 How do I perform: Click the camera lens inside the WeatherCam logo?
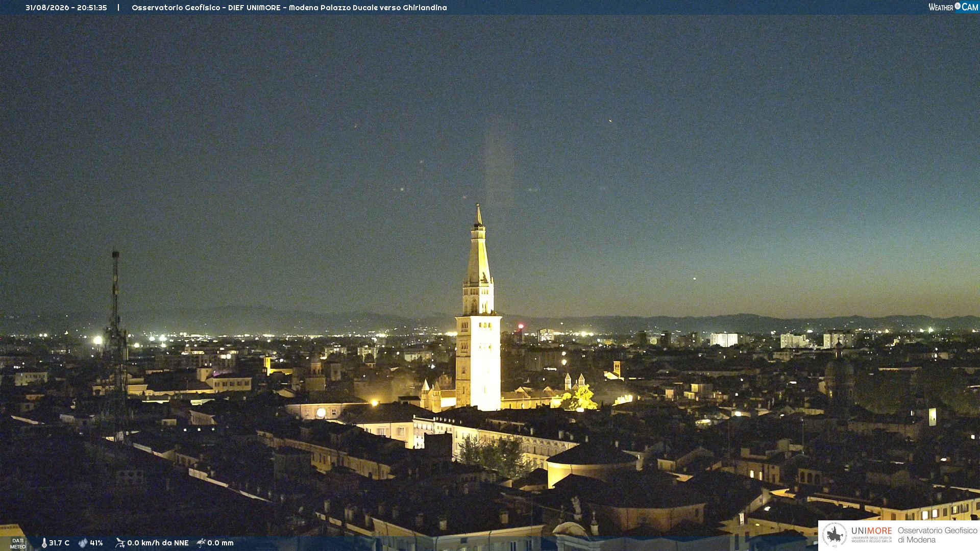tap(958, 6)
